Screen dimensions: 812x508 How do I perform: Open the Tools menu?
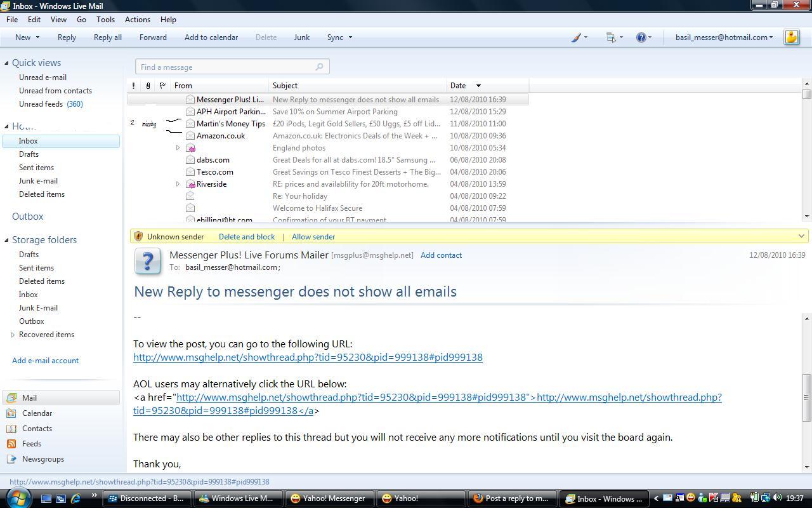pyautogui.click(x=105, y=20)
